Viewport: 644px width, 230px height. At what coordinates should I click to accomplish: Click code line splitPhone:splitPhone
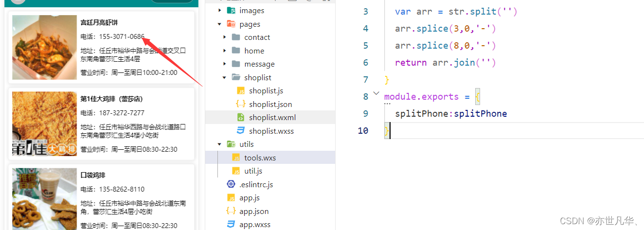pos(451,113)
